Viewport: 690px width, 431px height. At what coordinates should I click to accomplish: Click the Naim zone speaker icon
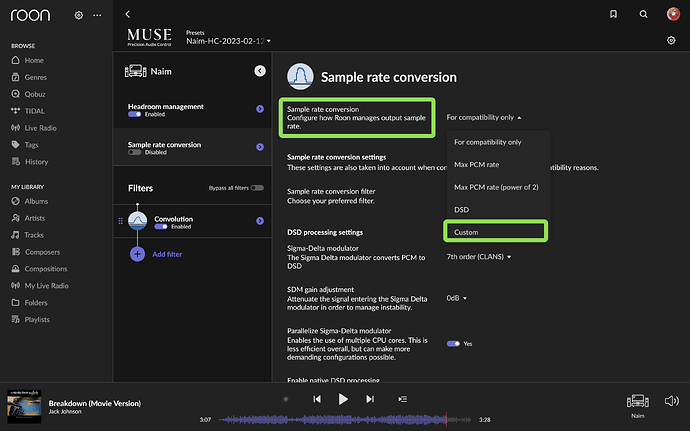[x=636, y=400]
